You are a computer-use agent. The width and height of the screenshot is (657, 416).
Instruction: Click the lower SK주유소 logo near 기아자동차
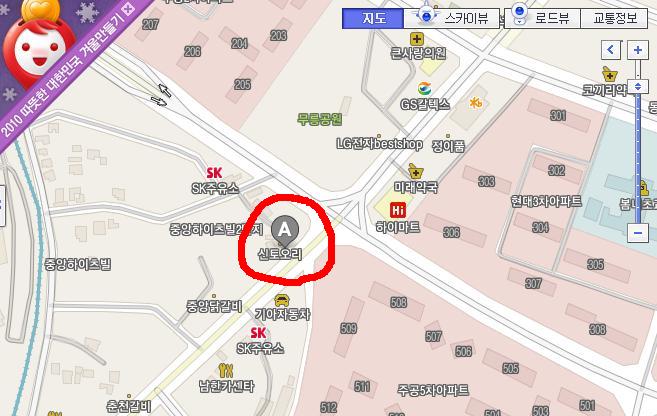[258, 333]
